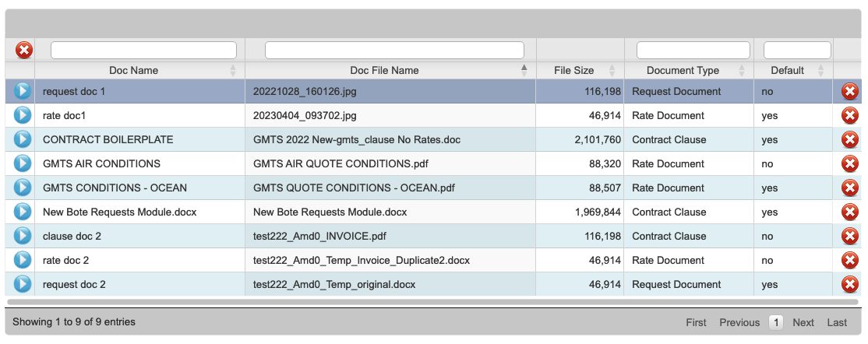The image size is (868, 344).
Task: Click the Document Type filter text box
Action: [x=693, y=50]
